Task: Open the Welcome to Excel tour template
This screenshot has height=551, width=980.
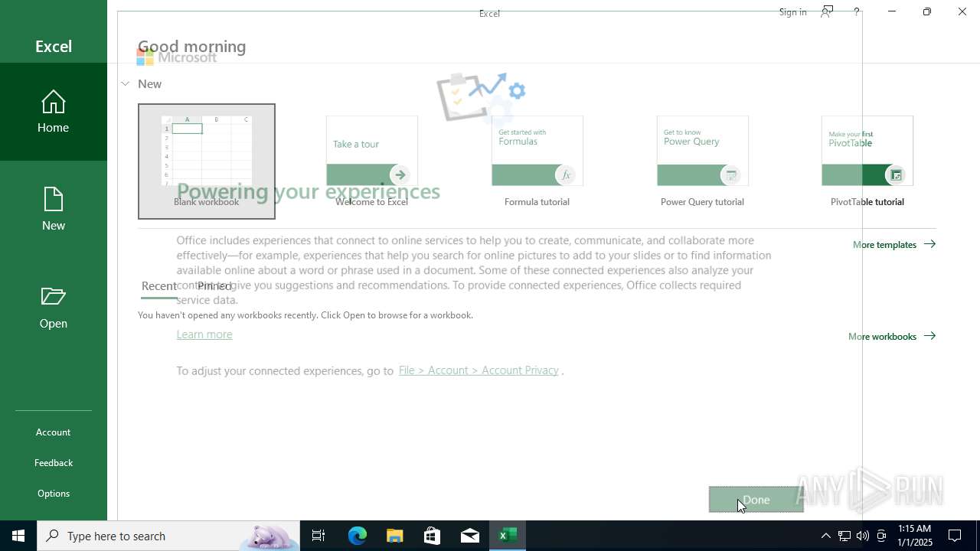Action: (x=372, y=161)
